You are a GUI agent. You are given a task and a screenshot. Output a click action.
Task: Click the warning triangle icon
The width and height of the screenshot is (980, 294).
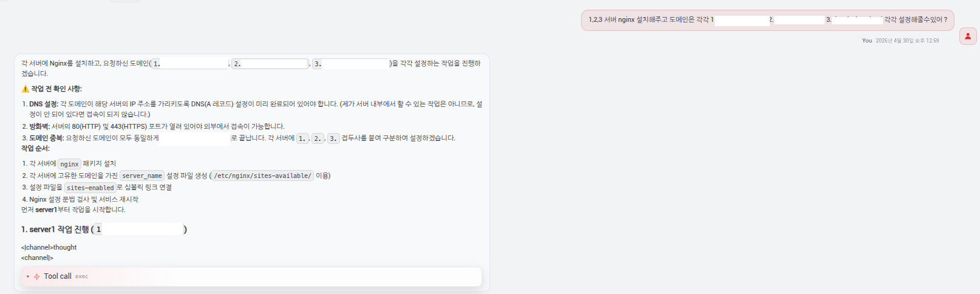(26, 89)
